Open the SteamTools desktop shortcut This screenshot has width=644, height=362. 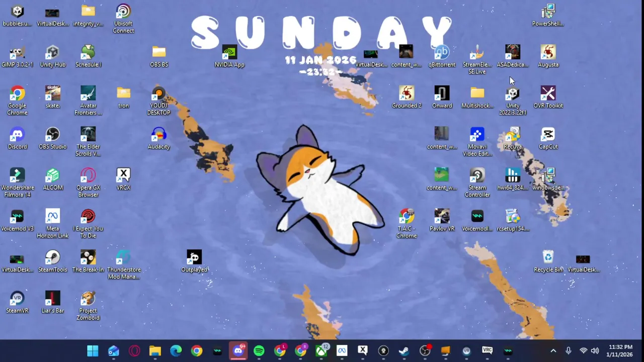tap(52, 262)
